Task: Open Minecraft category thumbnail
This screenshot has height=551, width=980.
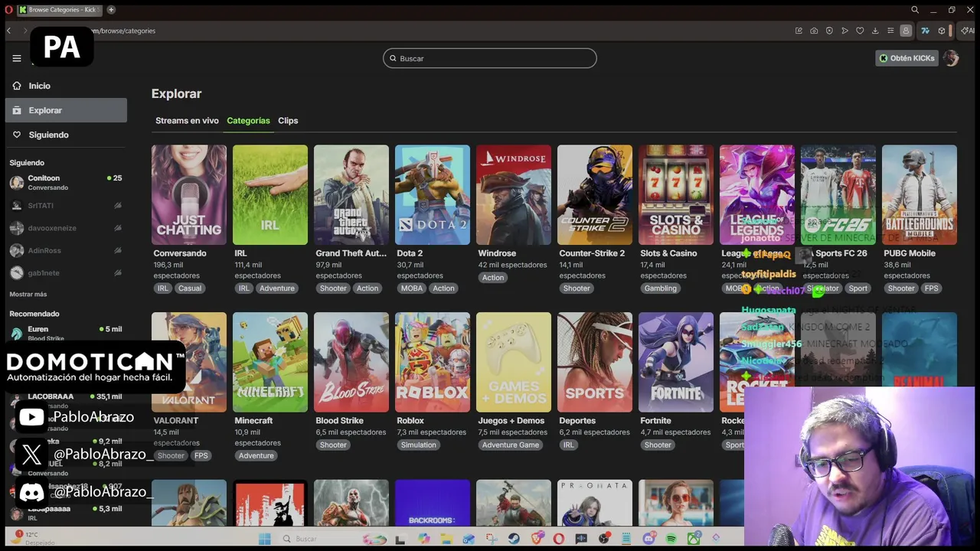Action: [270, 362]
